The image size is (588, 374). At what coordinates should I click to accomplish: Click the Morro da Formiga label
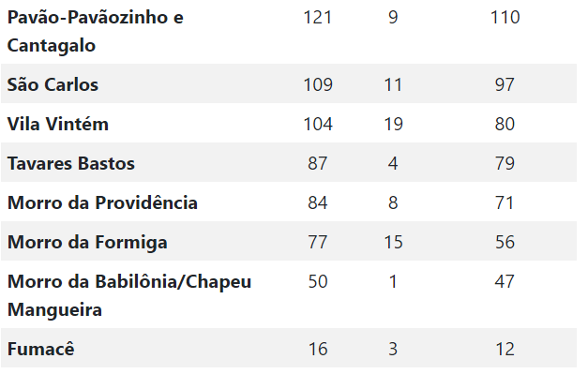click(x=87, y=243)
